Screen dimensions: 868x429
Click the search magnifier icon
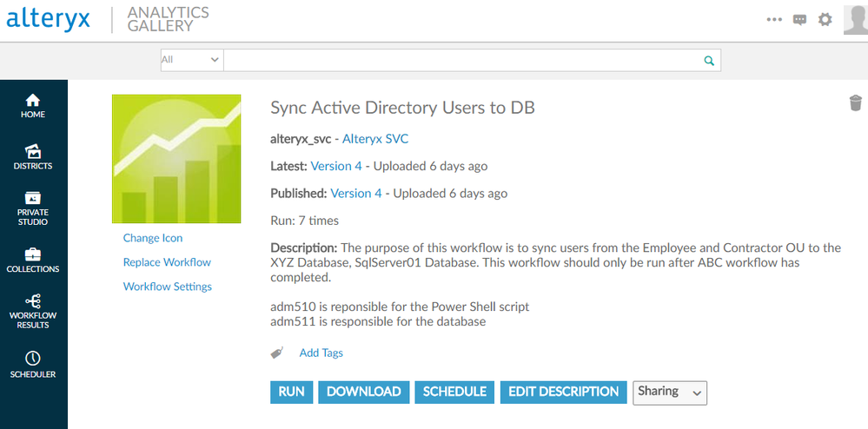click(x=709, y=60)
